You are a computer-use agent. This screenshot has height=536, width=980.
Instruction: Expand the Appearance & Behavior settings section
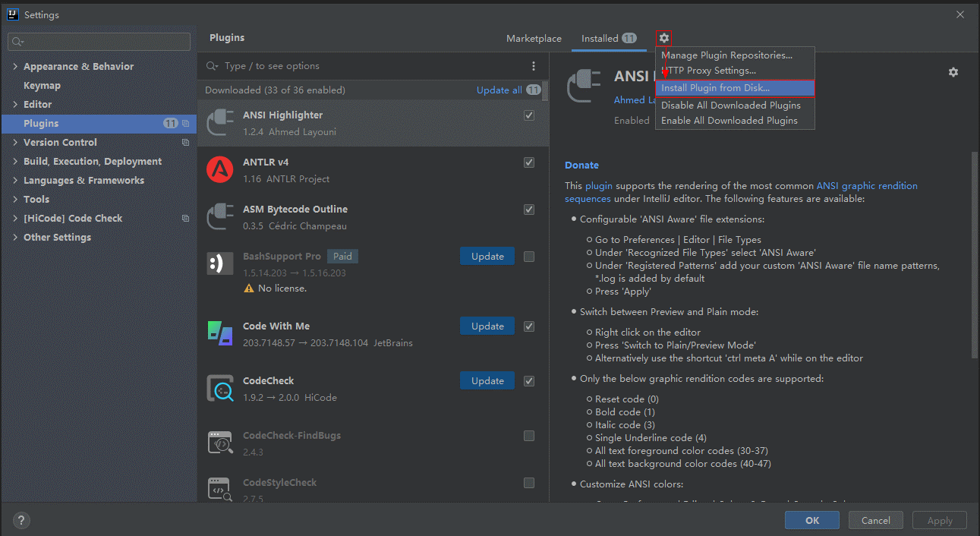tap(15, 67)
